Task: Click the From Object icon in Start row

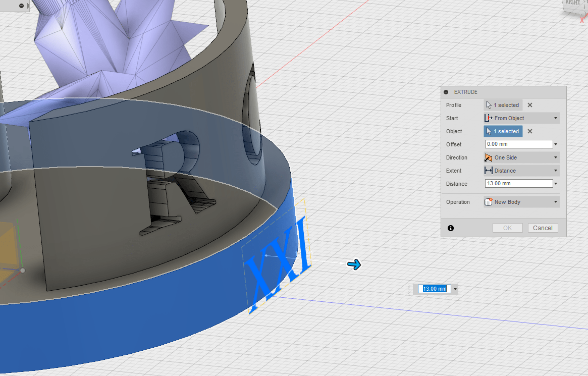Action: tap(489, 118)
